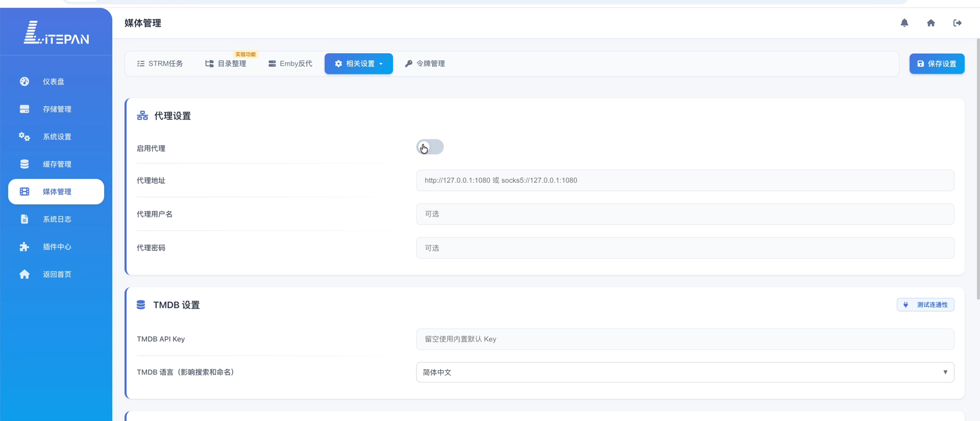This screenshot has width=980, height=421.
Task: Open the notifications bell
Action: [x=904, y=23]
